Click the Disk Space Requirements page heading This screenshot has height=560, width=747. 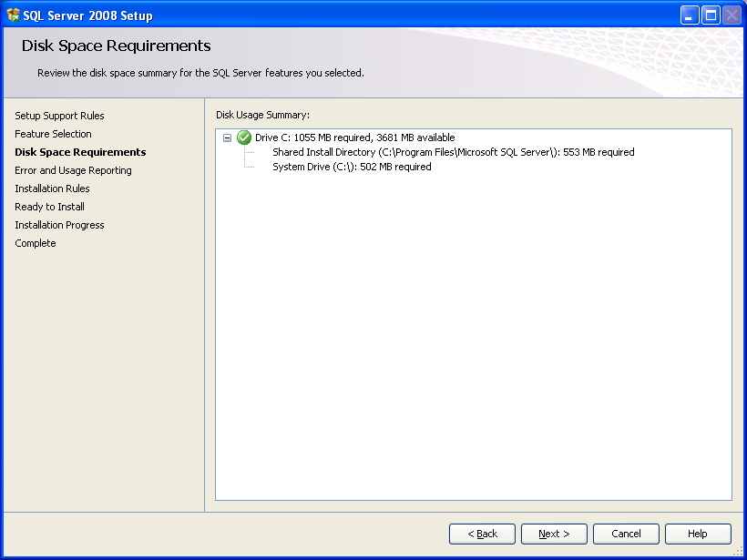tap(117, 46)
